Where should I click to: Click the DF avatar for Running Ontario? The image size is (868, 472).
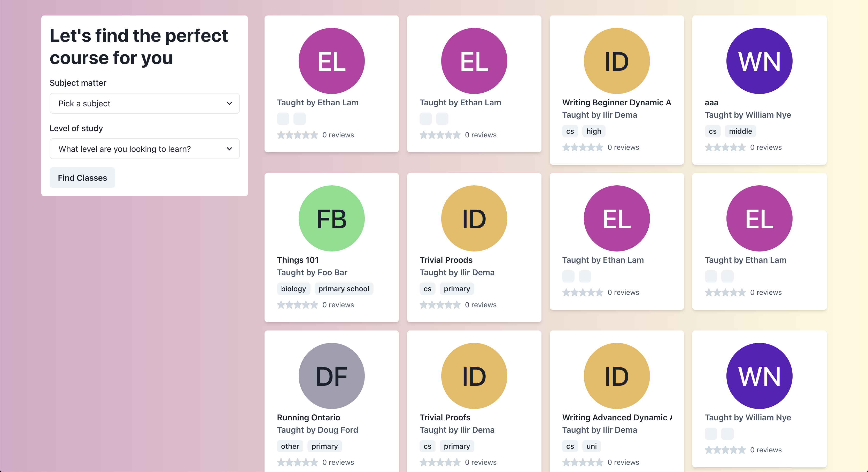(331, 376)
